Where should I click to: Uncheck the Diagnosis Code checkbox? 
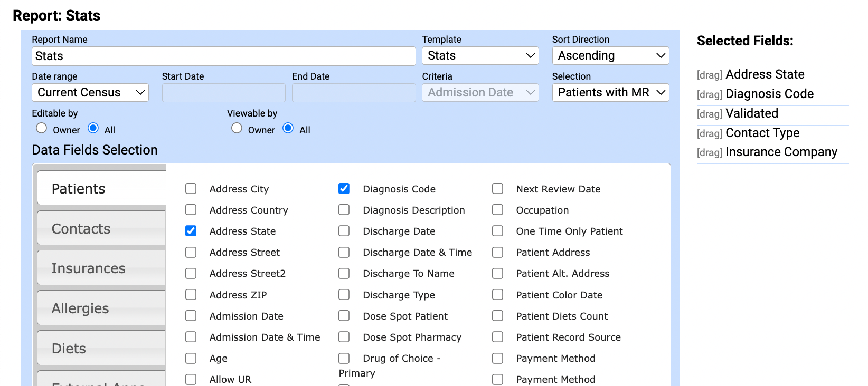(344, 189)
